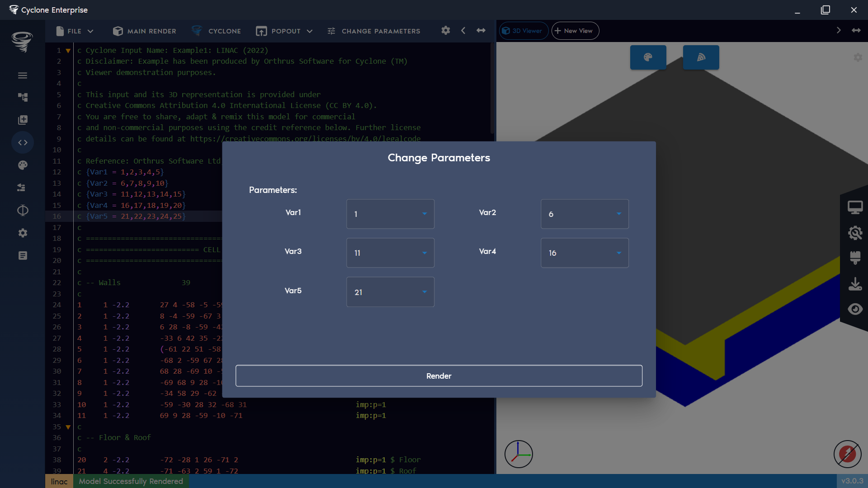
Task: Select the code editor icon in the left sidebar
Action: (23, 142)
